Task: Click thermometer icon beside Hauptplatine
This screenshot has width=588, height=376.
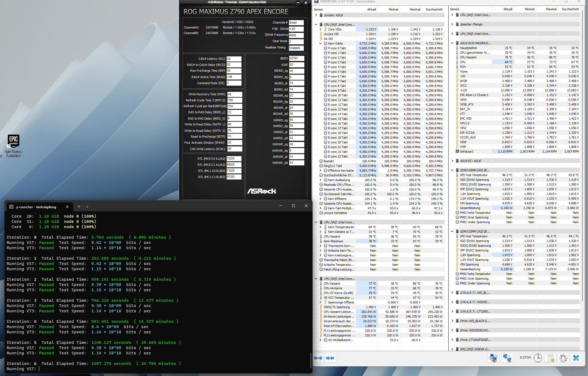Action: [457, 48]
